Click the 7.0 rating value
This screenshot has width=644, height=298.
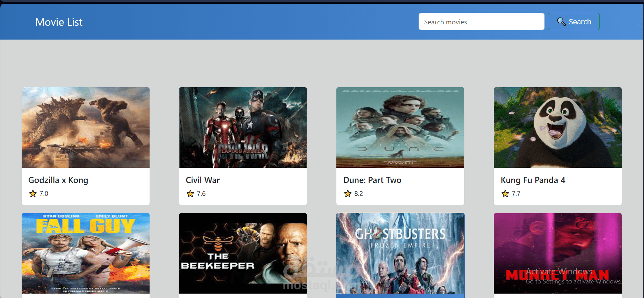tap(44, 193)
